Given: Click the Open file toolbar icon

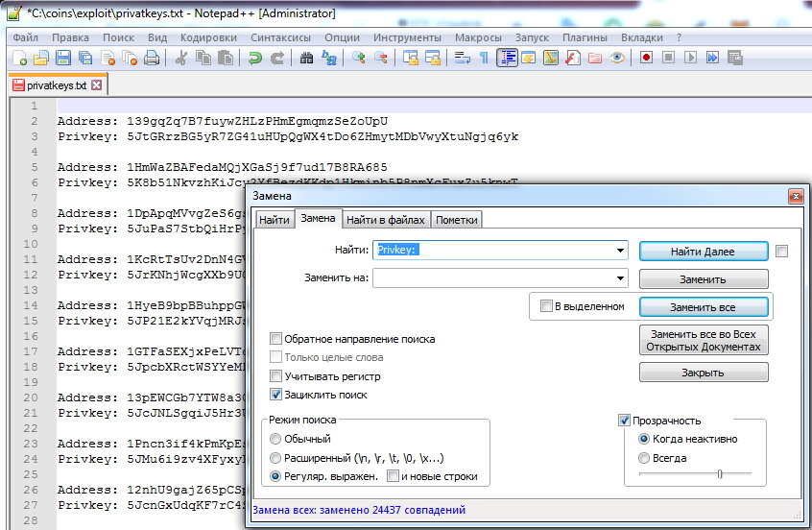Looking at the screenshot, I should click(41, 58).
